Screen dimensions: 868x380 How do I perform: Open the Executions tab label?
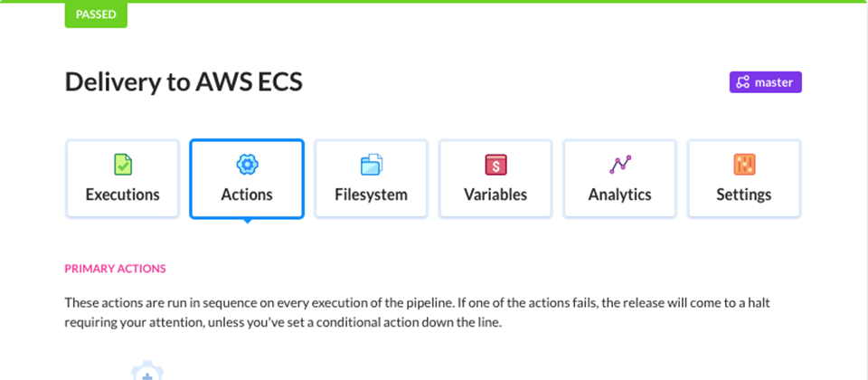click(122, 195)
